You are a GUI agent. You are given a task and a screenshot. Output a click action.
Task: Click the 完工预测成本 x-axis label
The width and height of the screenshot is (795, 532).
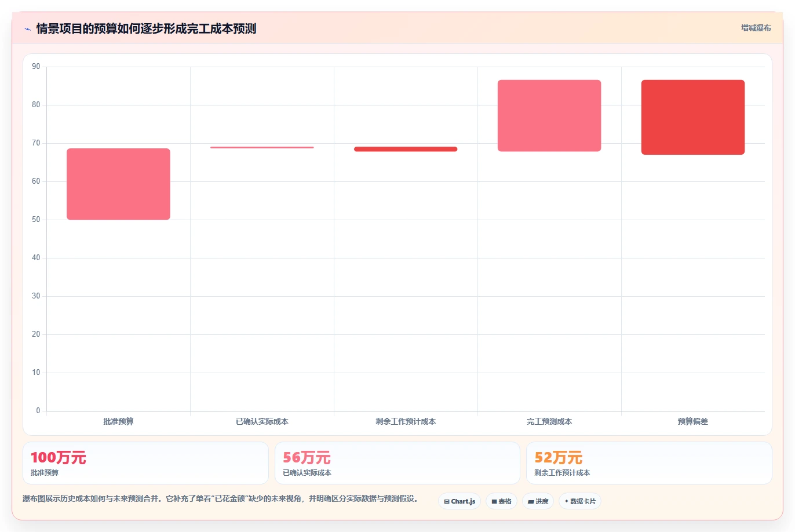click(x=549, y=421)
